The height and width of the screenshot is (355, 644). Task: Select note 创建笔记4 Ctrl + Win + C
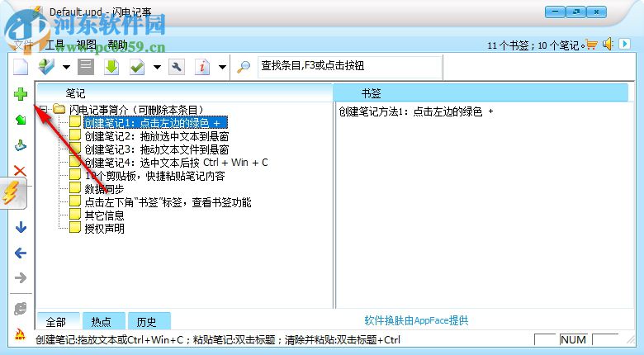tap(176, 163)
